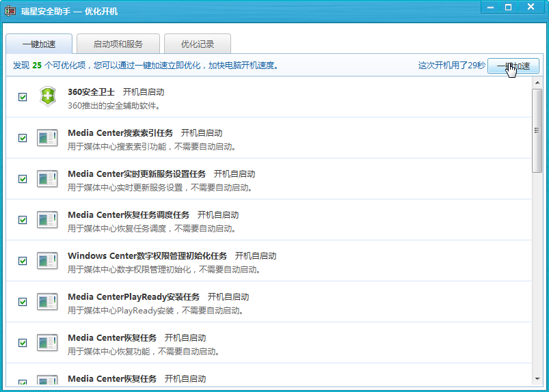Uncheck the 360安全卫士 checkbox
The width and height of the screenshot is (549, 392).
23,97
